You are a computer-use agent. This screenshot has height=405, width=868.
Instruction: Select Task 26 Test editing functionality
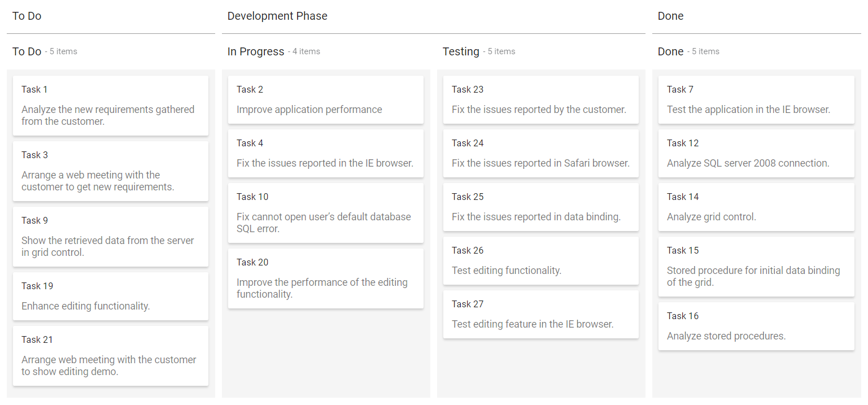click(x=541, y=260)
